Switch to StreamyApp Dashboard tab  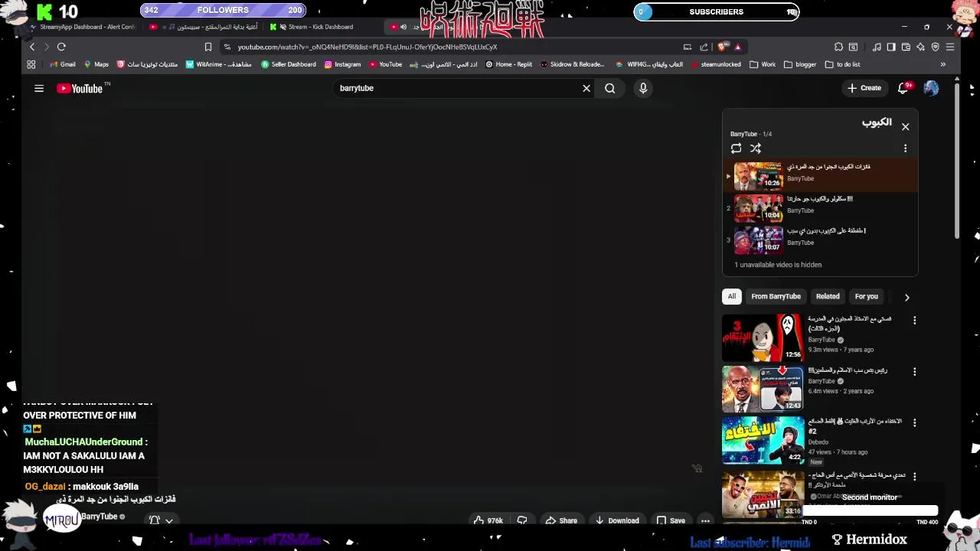81,27
